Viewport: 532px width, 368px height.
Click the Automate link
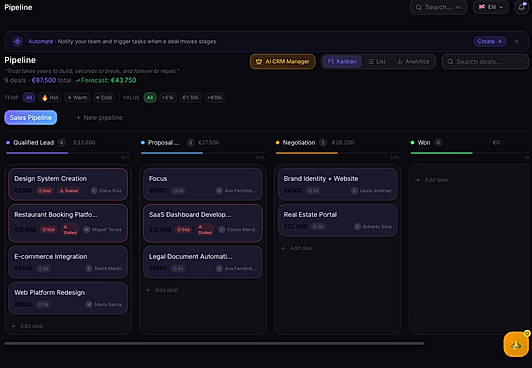coord(40,41)
